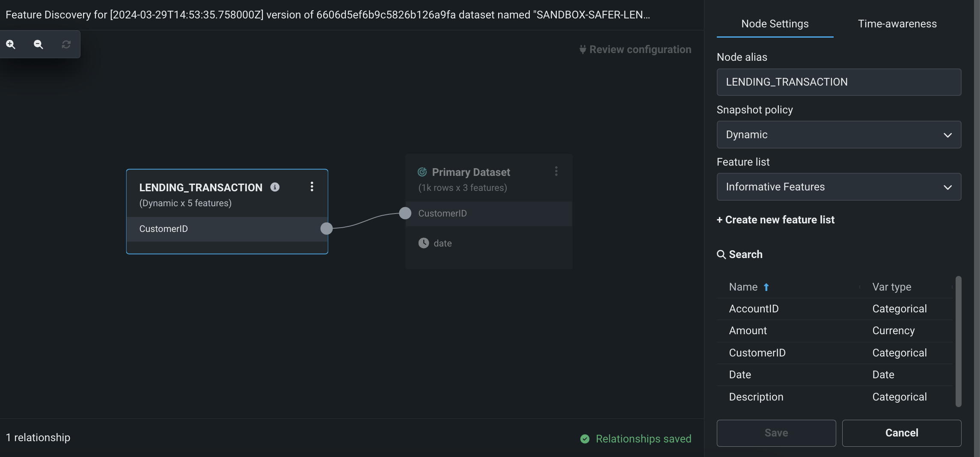980x457 pixels.
Task: Click the Cancel button
Action: tap(901, 433)
